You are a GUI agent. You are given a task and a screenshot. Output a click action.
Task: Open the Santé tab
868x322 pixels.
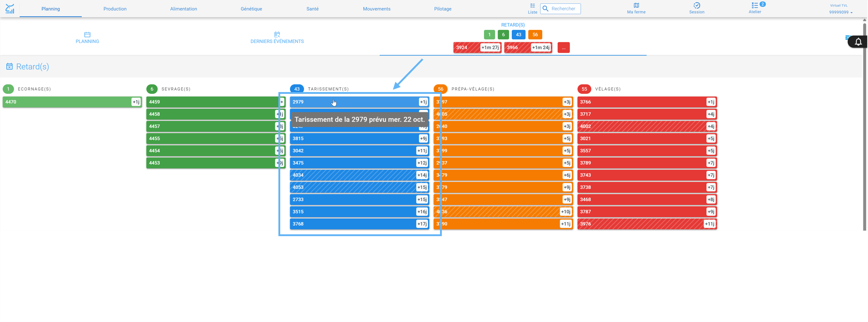tap(312, 9)
